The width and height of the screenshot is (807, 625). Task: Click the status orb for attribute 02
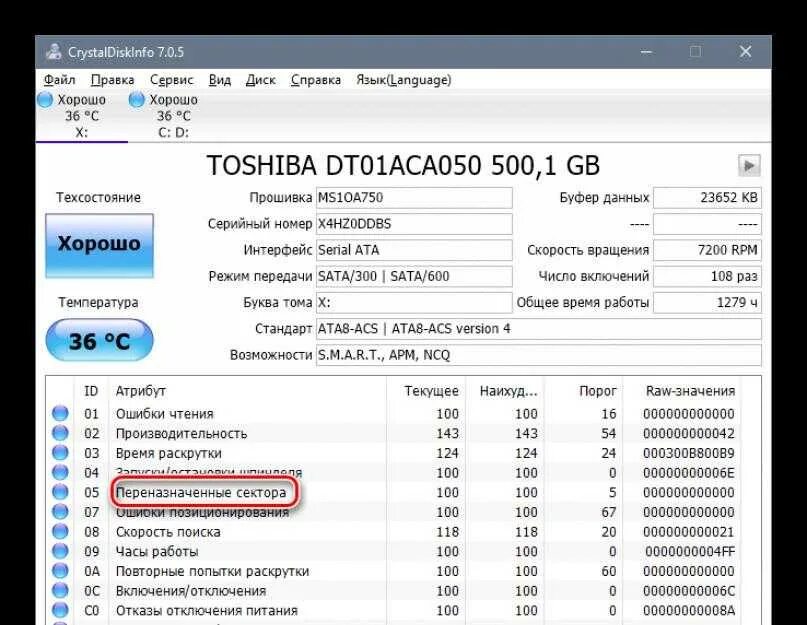pos(60,433)
